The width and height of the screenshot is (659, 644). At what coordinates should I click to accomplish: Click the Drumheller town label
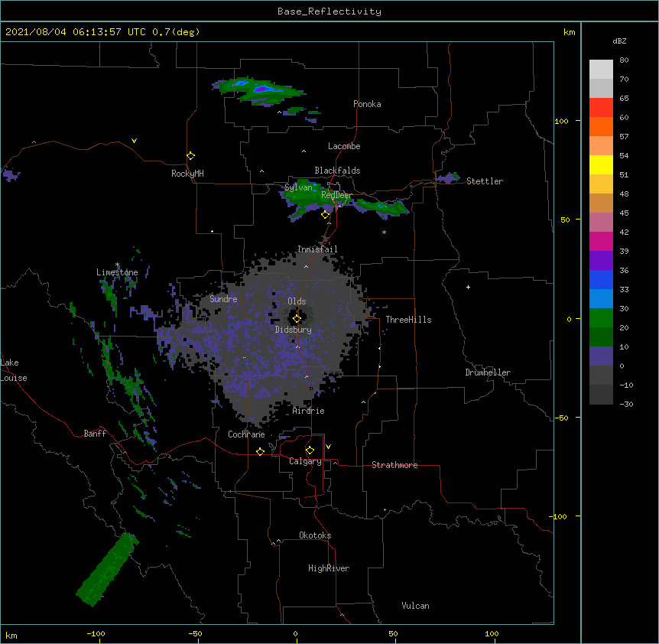click(488, 372)
